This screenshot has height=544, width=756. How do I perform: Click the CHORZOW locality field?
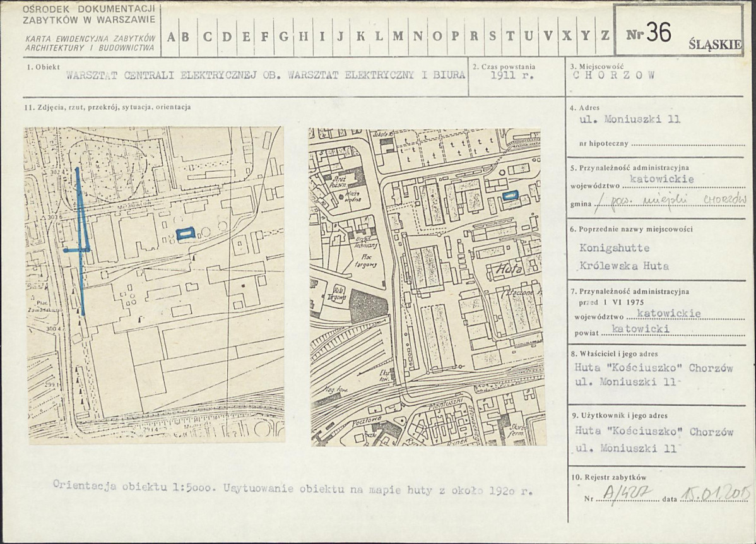(614, 75)
